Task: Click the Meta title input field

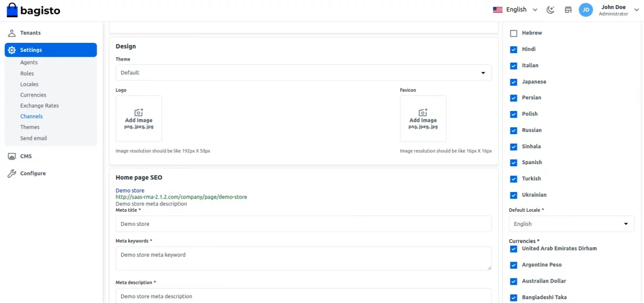Action: click(x=303, y=224)
